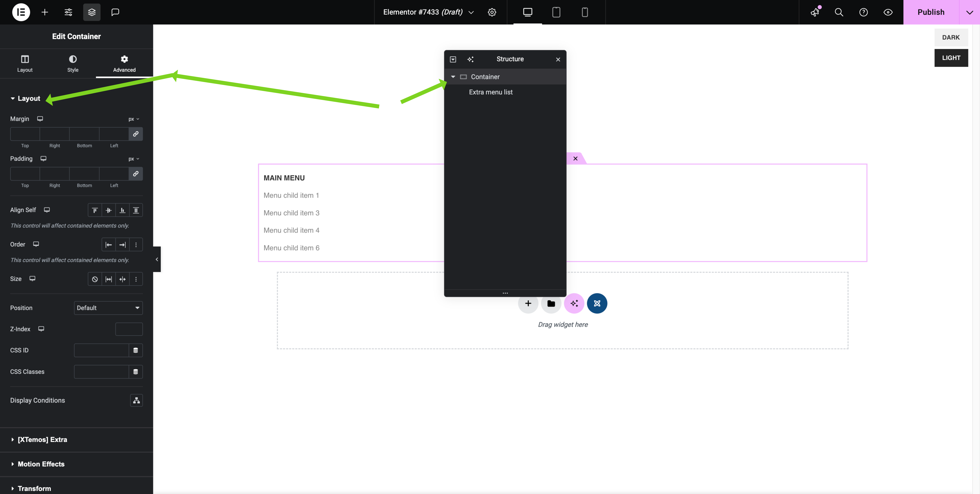Select the Advanced tab
This screenshot has height=494, width=980.
124,64
